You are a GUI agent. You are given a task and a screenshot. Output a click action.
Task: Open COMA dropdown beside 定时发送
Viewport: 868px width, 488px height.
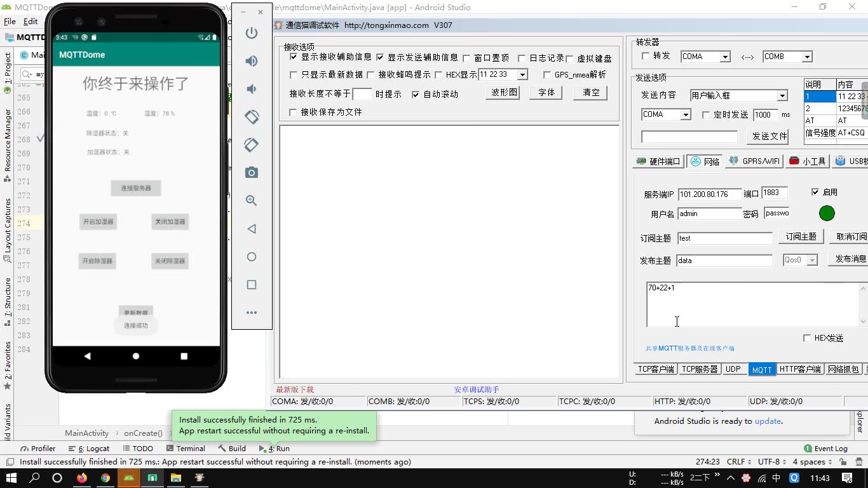686,115
